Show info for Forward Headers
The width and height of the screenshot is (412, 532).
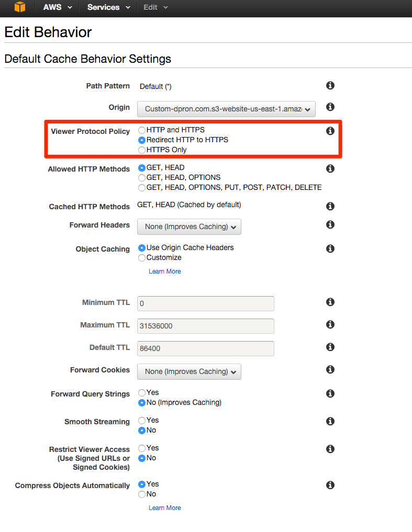click(x=330, y=224)
